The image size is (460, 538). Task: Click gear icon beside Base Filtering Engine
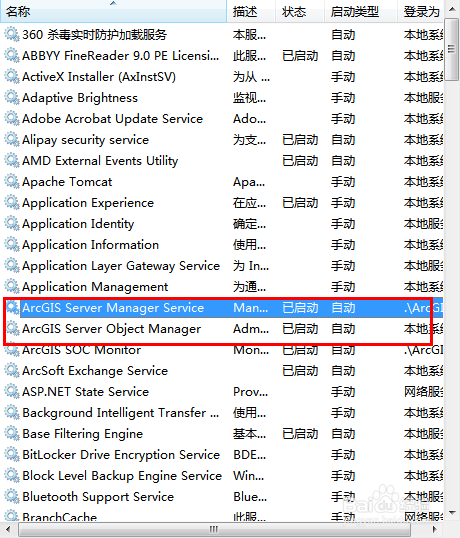(x=12, y=433)
